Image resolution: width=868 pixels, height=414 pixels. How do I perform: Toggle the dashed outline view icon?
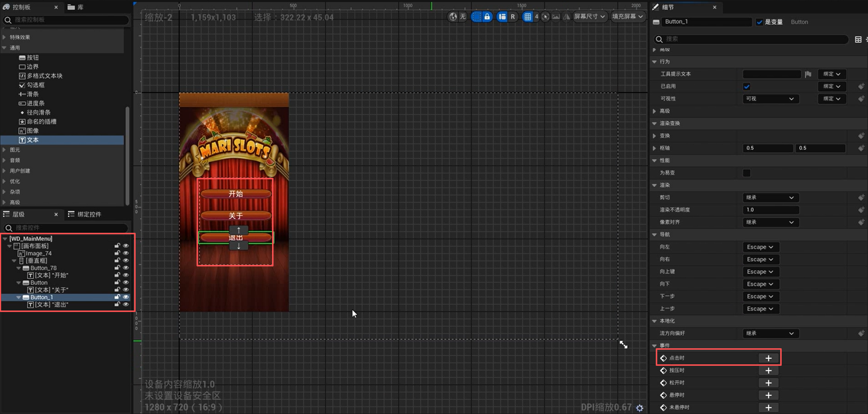[476, 16]
